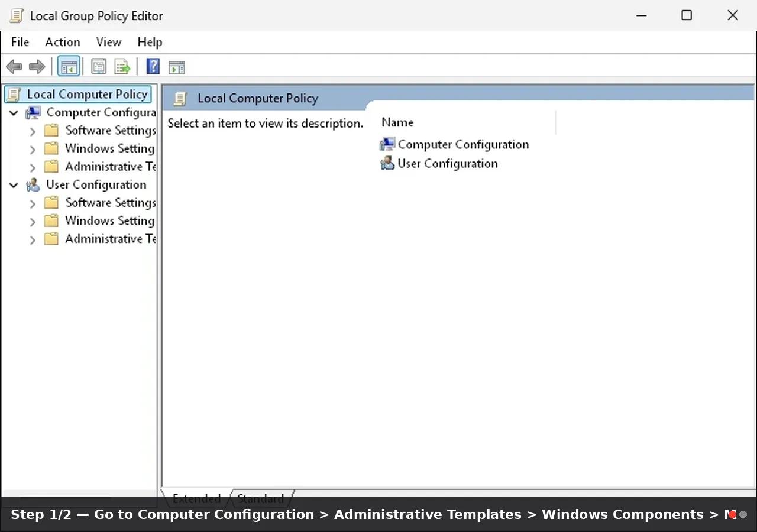The image size is (757, 532).
Task: Click Computer Configuration text in the Name list
Action: (x=463, y=144)
